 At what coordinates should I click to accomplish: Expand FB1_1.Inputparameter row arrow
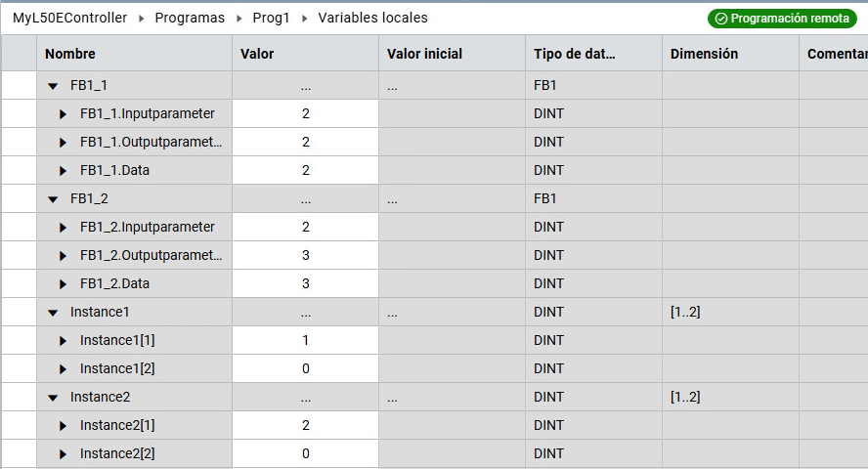[x=64, y=114]
